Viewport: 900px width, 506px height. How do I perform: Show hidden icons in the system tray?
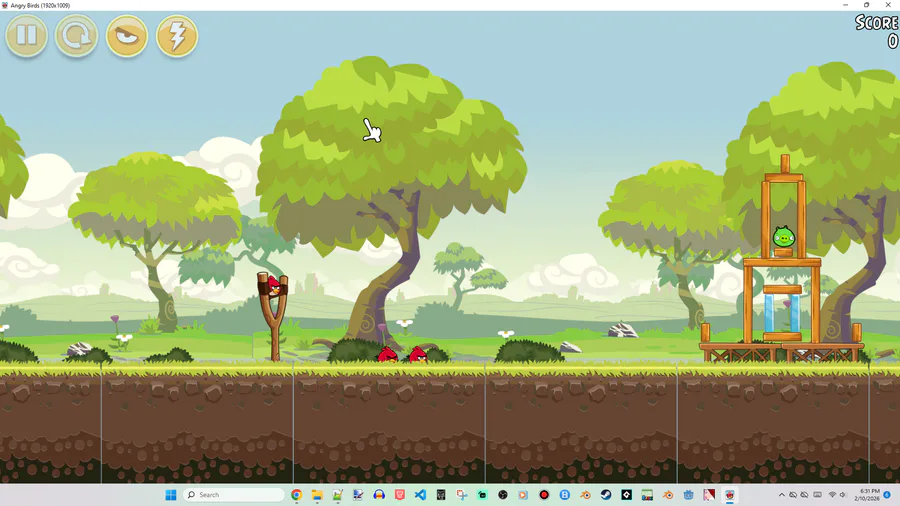[x=781, y=495]
